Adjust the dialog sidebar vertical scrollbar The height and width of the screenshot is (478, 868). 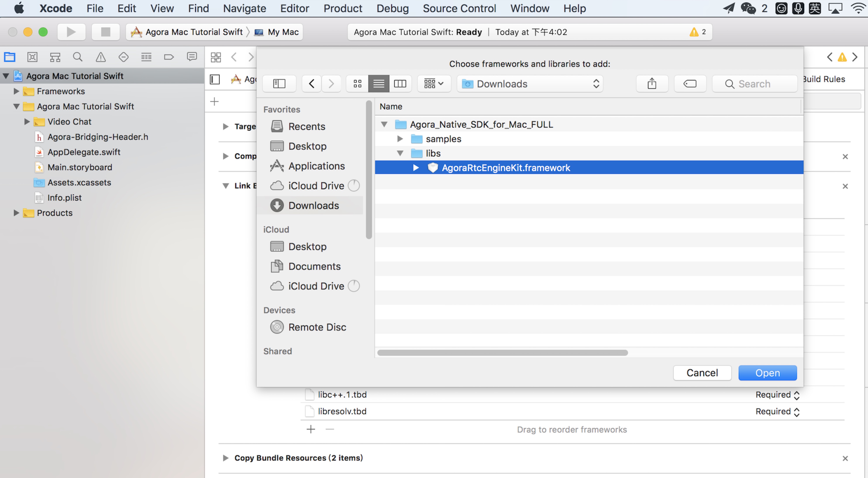point(369,170)
